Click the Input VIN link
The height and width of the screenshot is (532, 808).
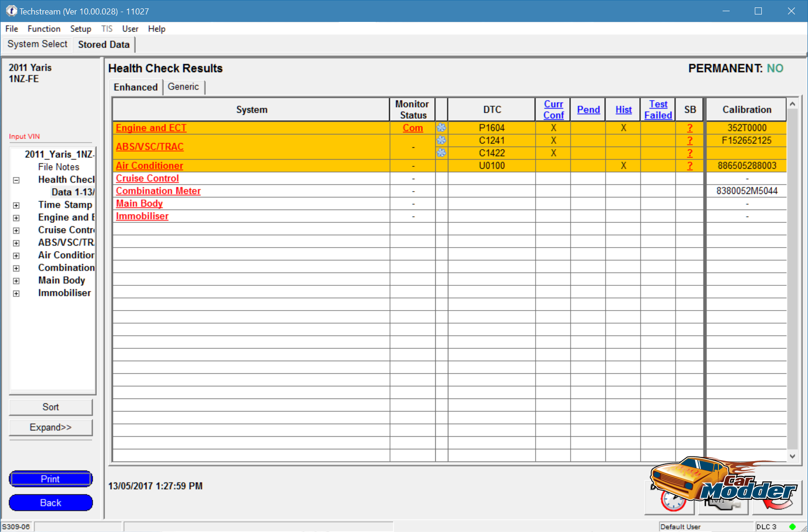(24, 136)
